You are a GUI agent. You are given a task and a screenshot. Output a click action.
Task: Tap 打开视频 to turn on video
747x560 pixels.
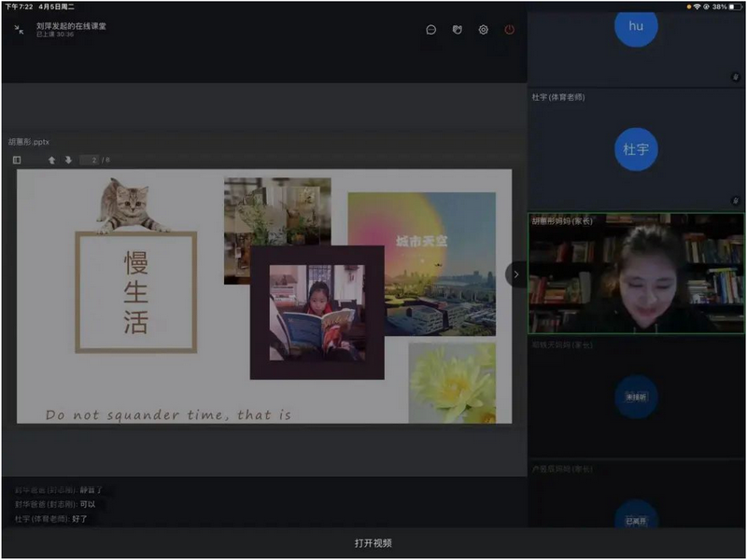(x=373, y=542)
